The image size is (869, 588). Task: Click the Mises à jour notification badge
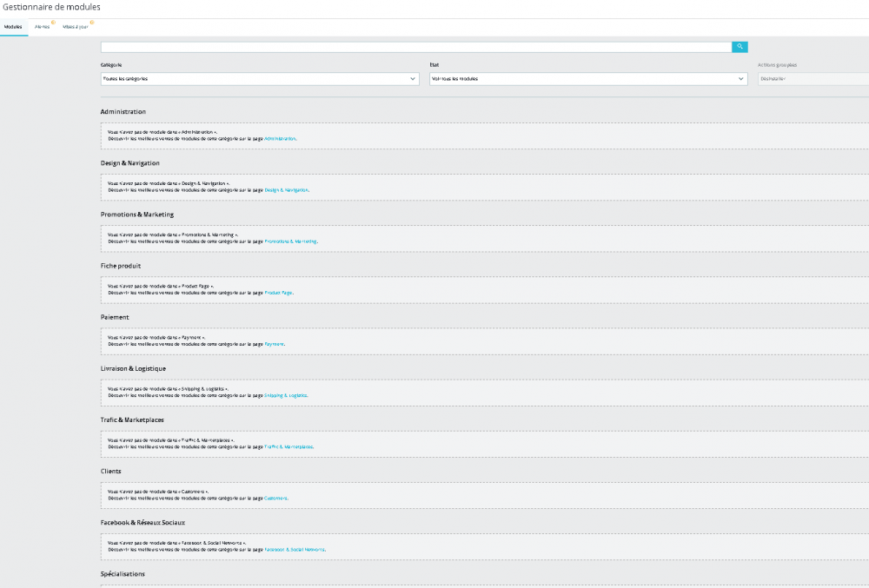point(92,23)
